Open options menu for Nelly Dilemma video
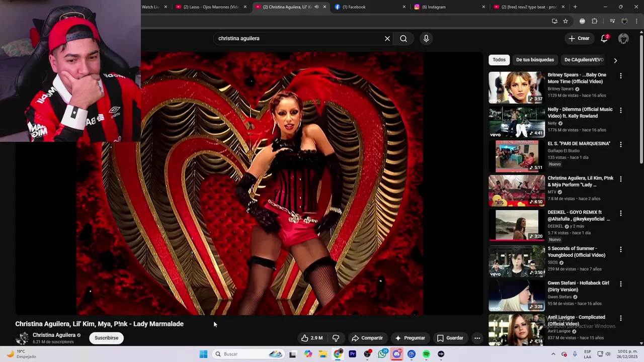644x362 pixels. coord(620,110)
